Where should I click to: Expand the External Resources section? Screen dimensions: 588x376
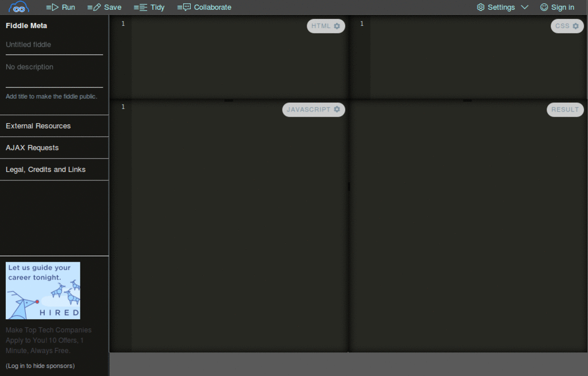tap(38, 125)
